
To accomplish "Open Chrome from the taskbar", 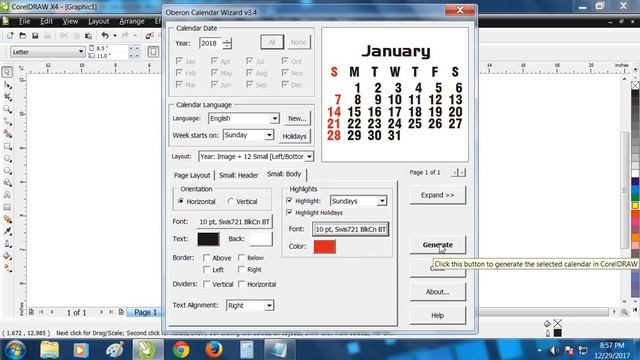I will pos(181,350).
